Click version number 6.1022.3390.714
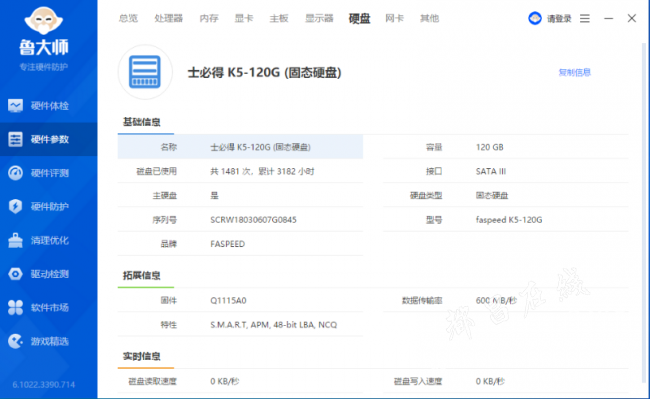This screenshot has height=399, width=650. click(x=44, y=384)
